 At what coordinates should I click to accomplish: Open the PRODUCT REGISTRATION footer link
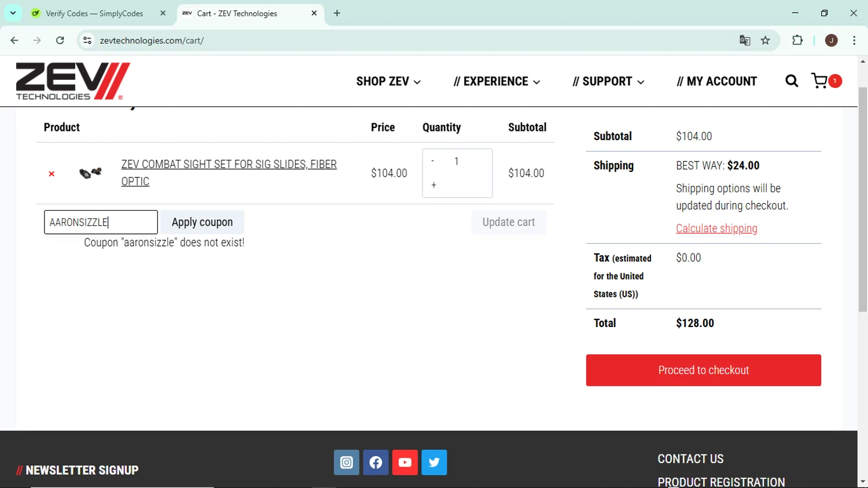click(721, 482)
